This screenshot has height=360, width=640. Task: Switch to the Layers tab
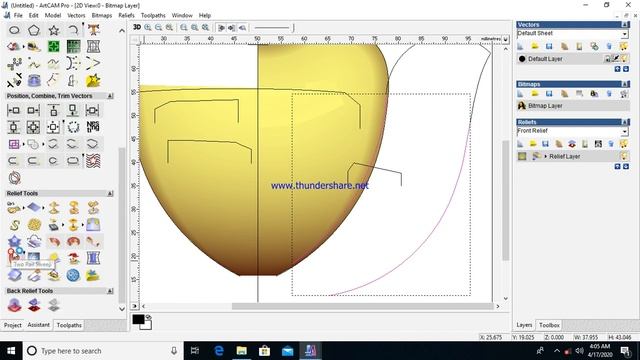click(x=524, y=325)
